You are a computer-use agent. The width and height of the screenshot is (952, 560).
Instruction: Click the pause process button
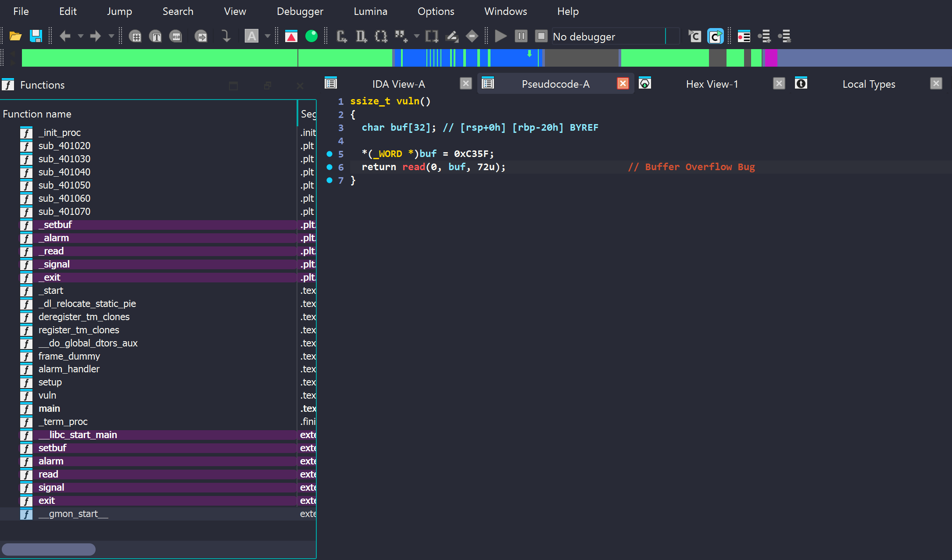pos(521,36)
